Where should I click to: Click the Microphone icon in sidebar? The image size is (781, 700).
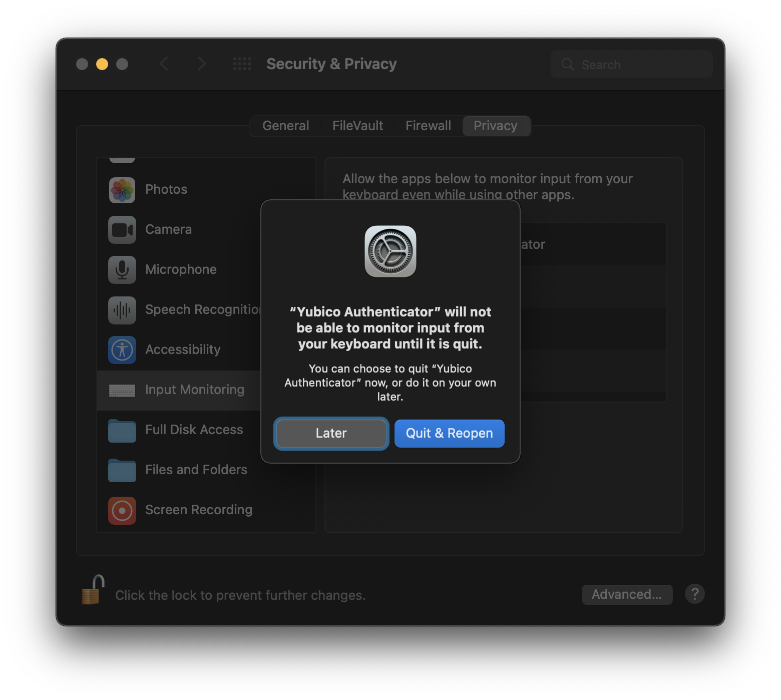pyautogui.click(x=122, y=269)
